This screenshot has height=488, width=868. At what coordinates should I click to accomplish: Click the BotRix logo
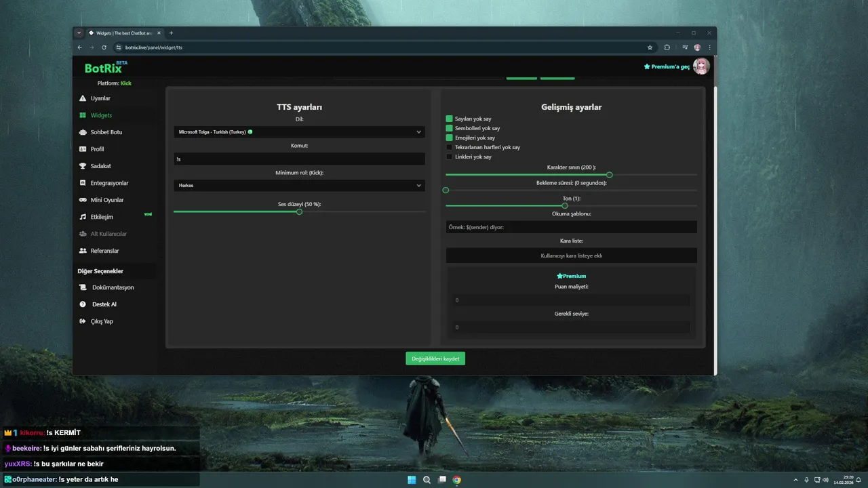105,67
